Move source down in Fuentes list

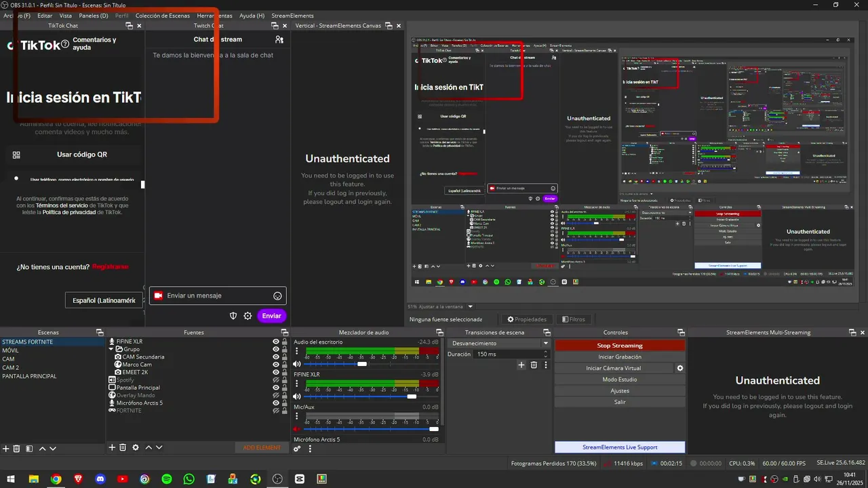coord(159,447)
